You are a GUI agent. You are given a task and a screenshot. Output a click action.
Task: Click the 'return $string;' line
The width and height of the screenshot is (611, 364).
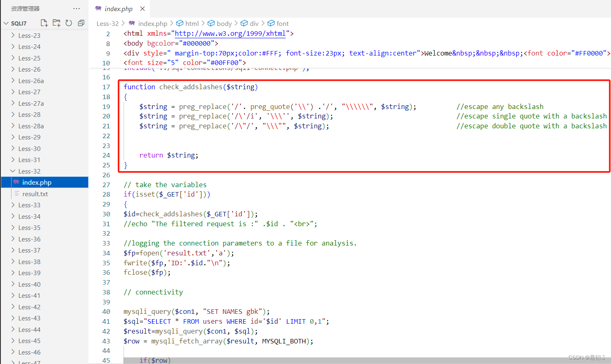click(x=169, y=155)
